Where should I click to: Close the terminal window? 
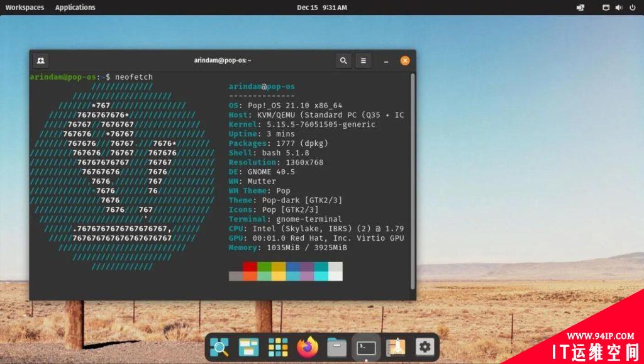coord(405,61)
